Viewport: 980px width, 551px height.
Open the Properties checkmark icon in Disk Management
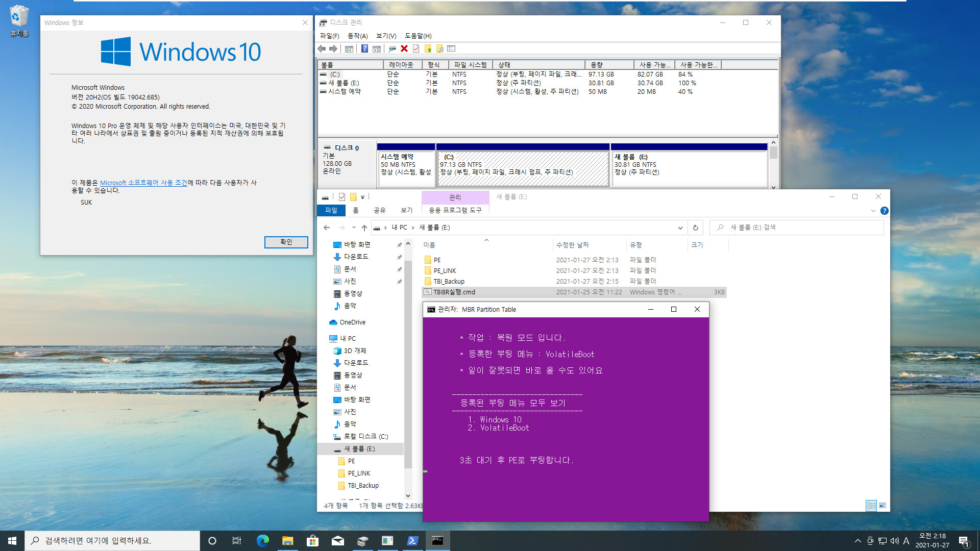(416, 49)
